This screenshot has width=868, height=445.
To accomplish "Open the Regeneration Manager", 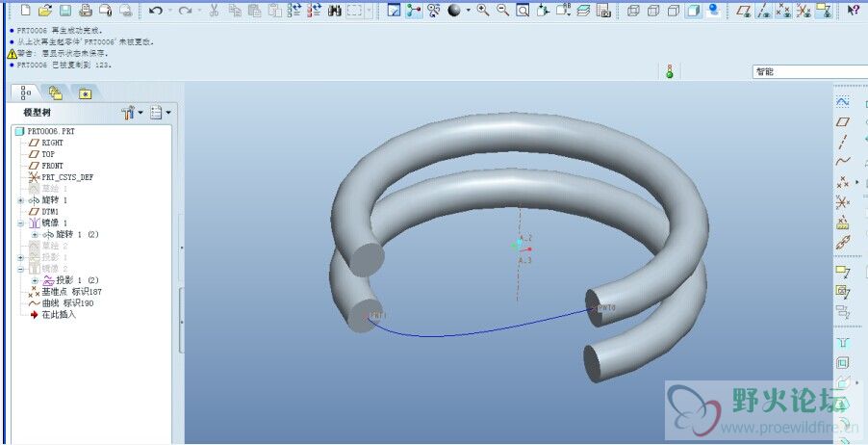I will pos(315,11).
